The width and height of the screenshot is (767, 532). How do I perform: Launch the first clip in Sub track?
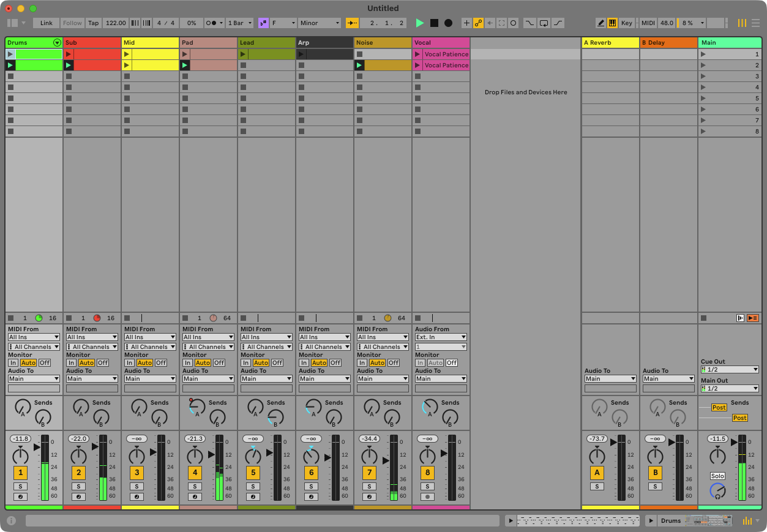click(x=69, y=54)
